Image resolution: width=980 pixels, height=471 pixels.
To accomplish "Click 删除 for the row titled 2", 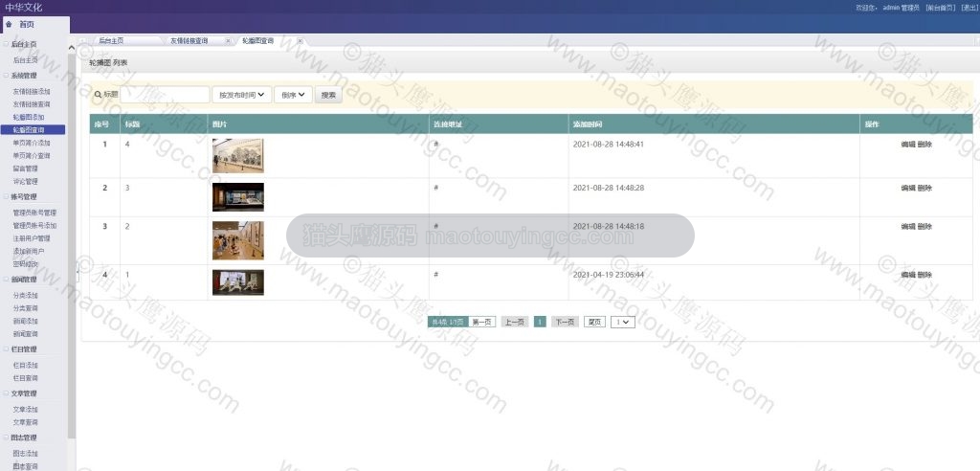I will click(924, 227).
